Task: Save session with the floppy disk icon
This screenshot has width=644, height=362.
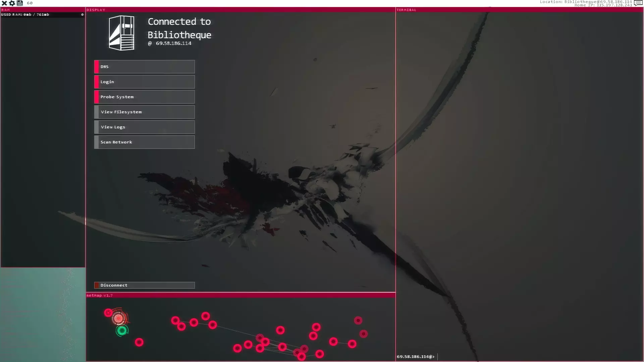Action: pyautogui.click(x=20, y=3)
